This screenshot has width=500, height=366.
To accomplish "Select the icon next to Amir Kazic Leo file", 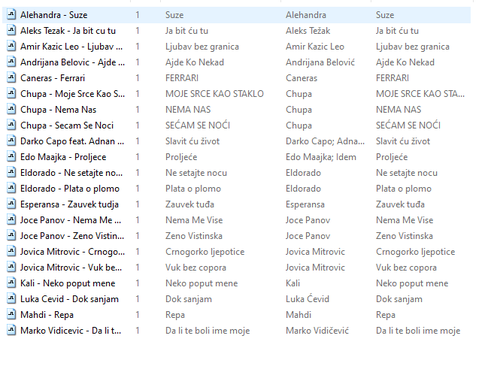I will click(x=11, y=46).
